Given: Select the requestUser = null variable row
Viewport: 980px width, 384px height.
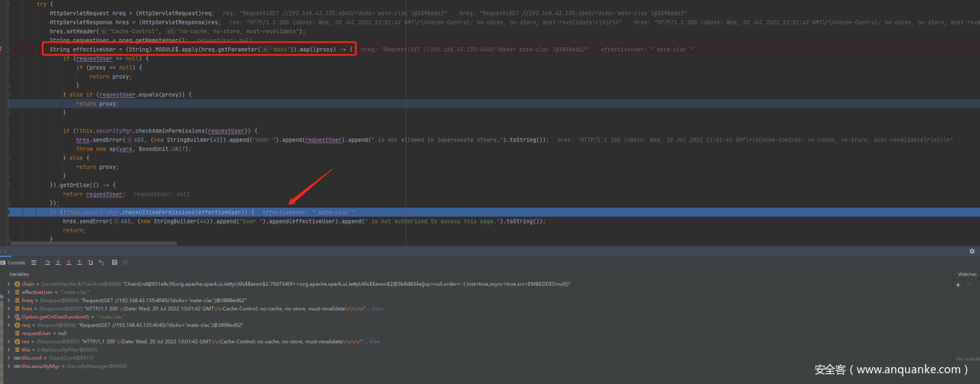Looking at the screenshot, I should pyautogui.click(x=46, y=334).
